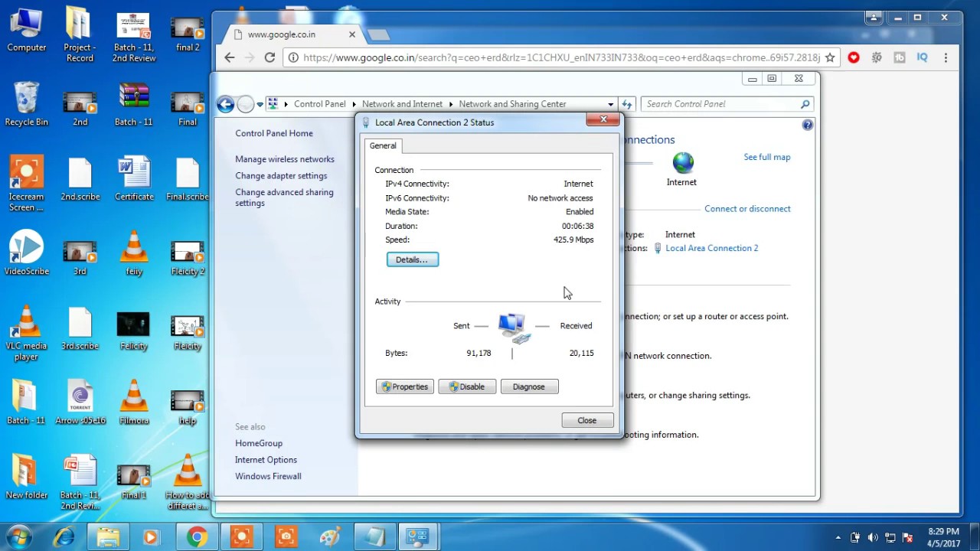Image resolution: width=980 pixels, height=551 pixels.
Task: Click the refresh button beside the address path
Action: (627, 104)
